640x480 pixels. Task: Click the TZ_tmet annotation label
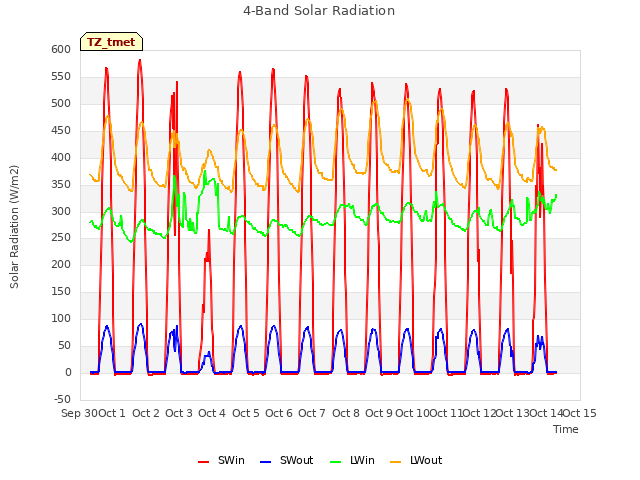[x=111, y=42]
